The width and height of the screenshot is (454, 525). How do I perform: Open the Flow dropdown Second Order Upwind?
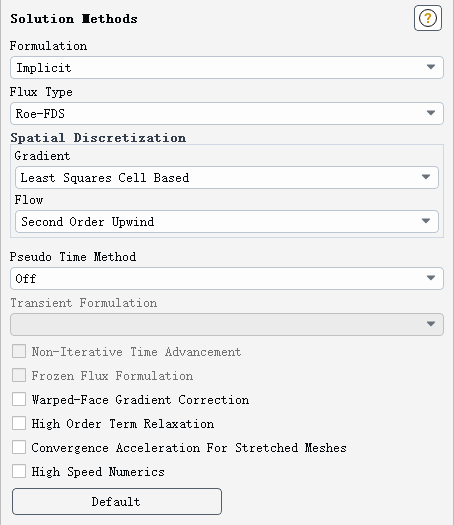point(227,221)
